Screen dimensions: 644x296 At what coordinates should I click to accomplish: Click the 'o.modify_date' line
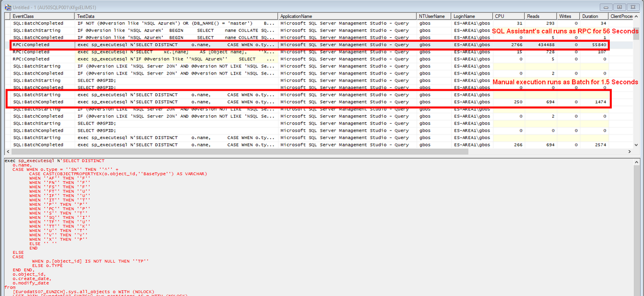coord(30,283)
